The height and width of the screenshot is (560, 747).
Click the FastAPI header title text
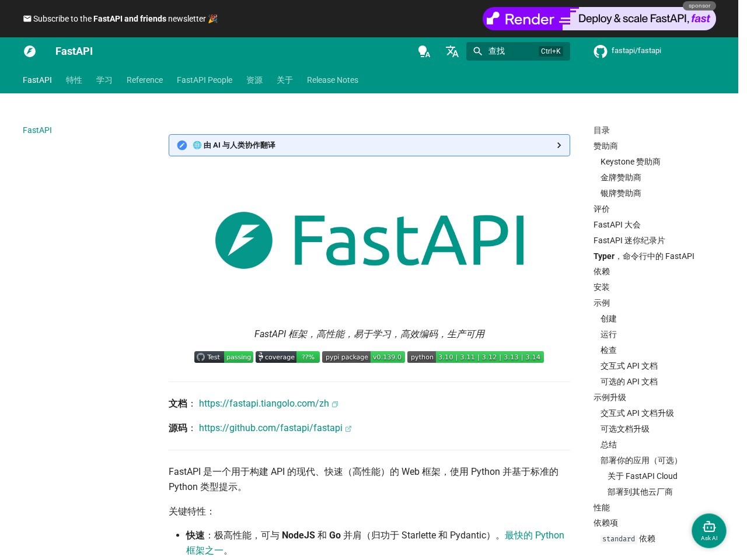pyautogui.click(x=74, y=51)
